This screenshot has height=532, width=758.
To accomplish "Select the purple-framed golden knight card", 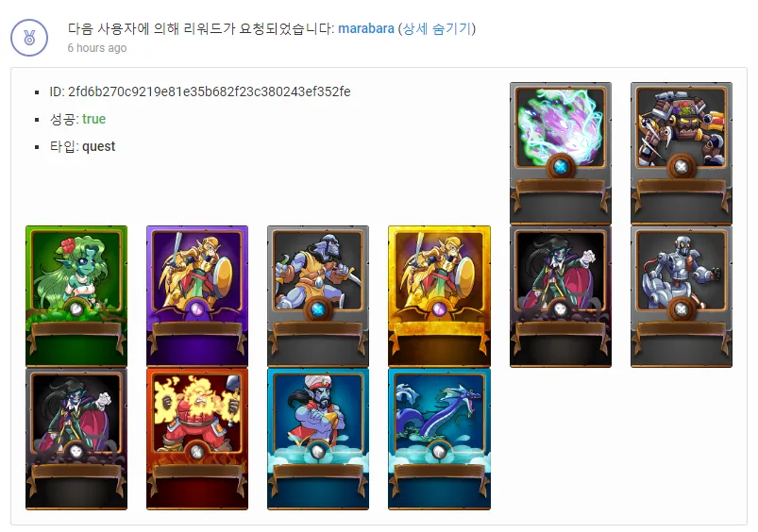I will 197,296.
